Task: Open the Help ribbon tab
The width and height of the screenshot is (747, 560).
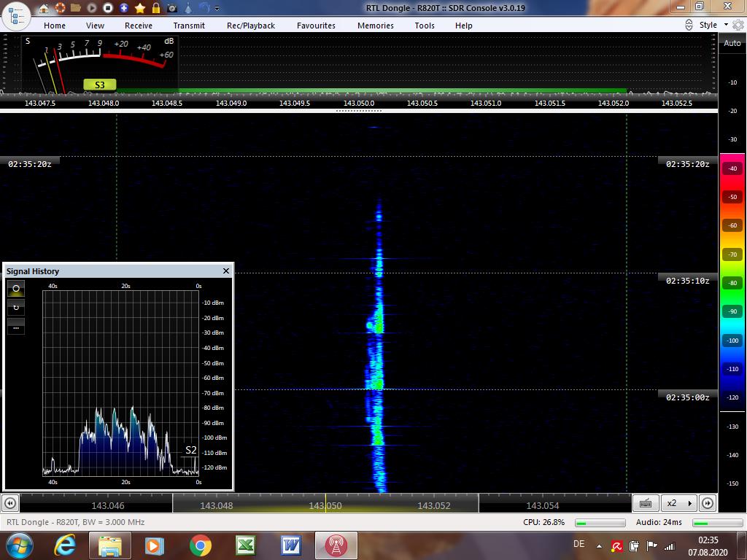Action: (x=463, y=26)
